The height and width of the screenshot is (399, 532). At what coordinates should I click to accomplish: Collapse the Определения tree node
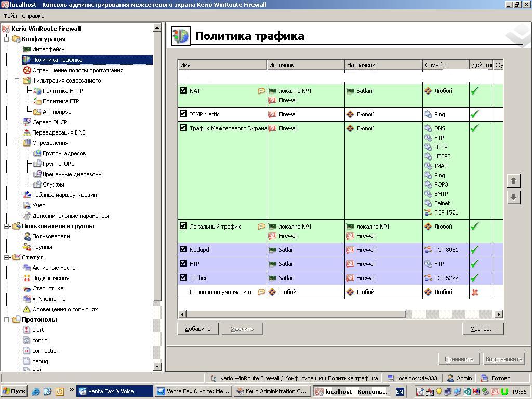pyautogui.click(x=17, y=143)
